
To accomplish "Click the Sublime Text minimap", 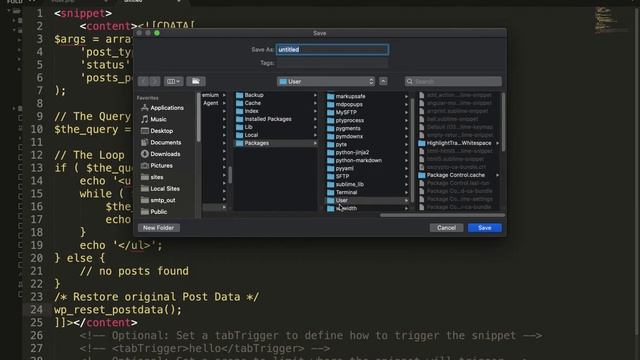I will click(611, 20).
